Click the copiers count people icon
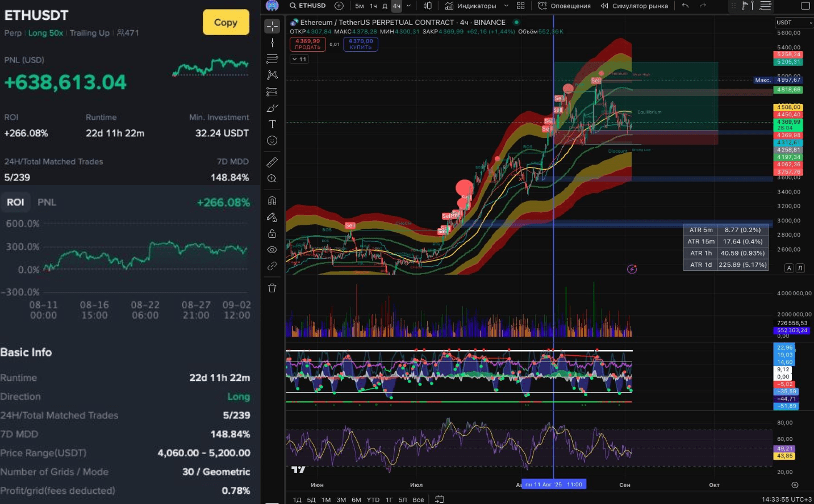This screenshot has height=504, width=814. click(120, 33)
